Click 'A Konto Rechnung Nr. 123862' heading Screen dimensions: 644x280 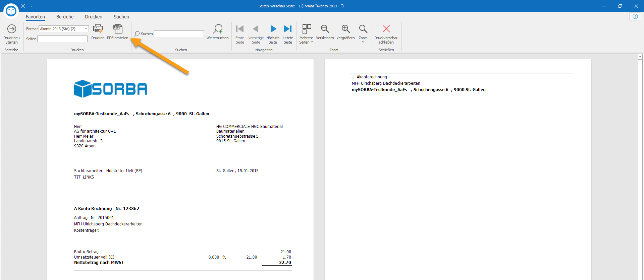click(107, 208)
